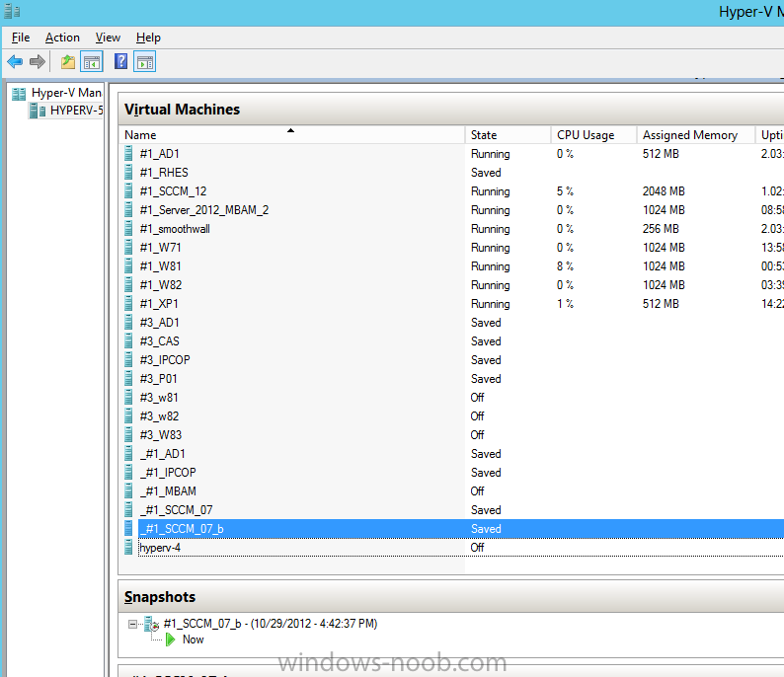Select the #1_smoothwall virtual machine
Screen dimensions: 784x677
click(175, 228)
